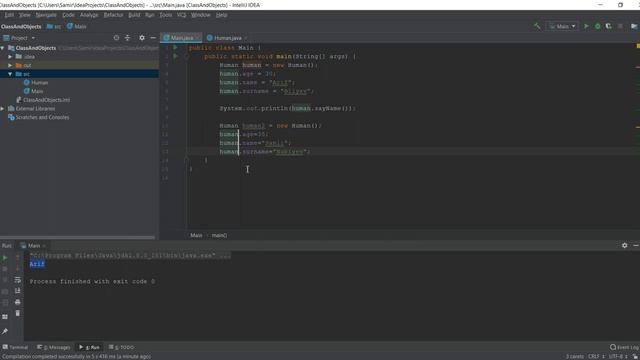
Task: Toggle scroll to end in Run console
Action: pyautogui.click(x=18, y=291)
